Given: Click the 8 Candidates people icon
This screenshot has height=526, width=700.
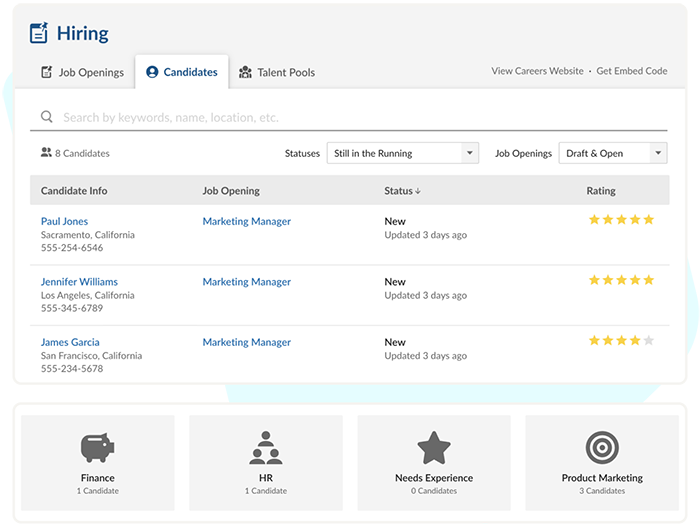Looking at the screenshot, I should [x=46, y=152].
